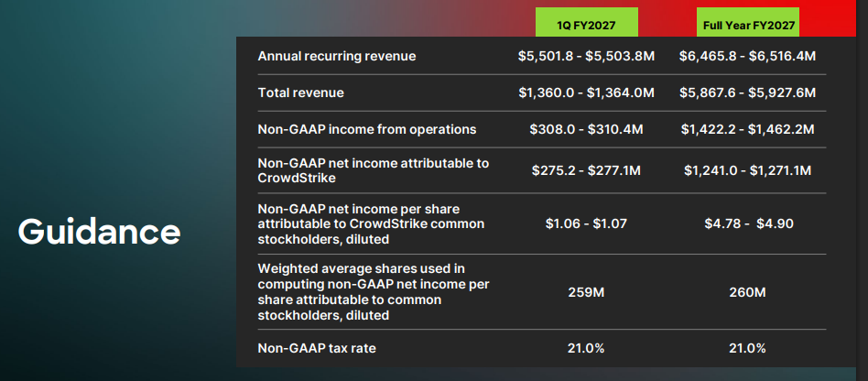Select the $1,360.0 - $1,364.0M revenue value
This screenshot has width=868, height=381.
click(586, 93)
